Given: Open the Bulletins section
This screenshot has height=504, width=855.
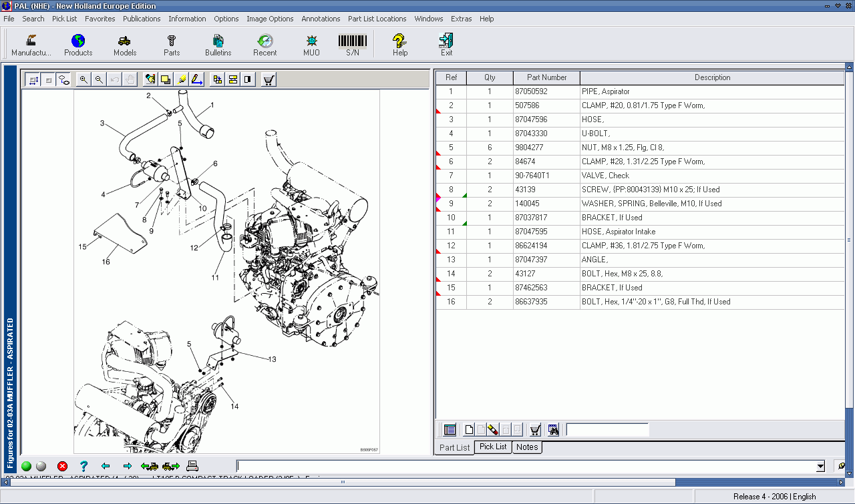Looking at the screenshot, I should pos(218,44).
